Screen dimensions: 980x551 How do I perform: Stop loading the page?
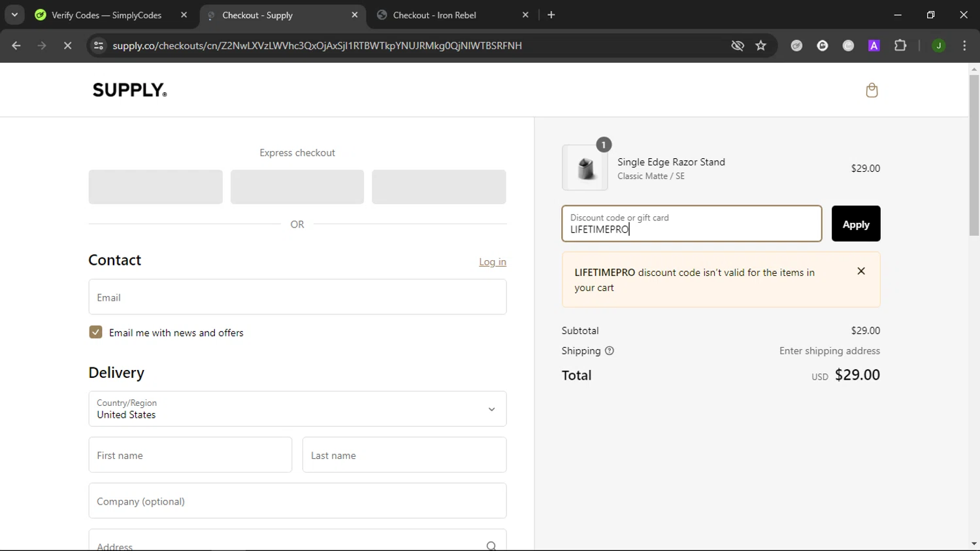67,46
